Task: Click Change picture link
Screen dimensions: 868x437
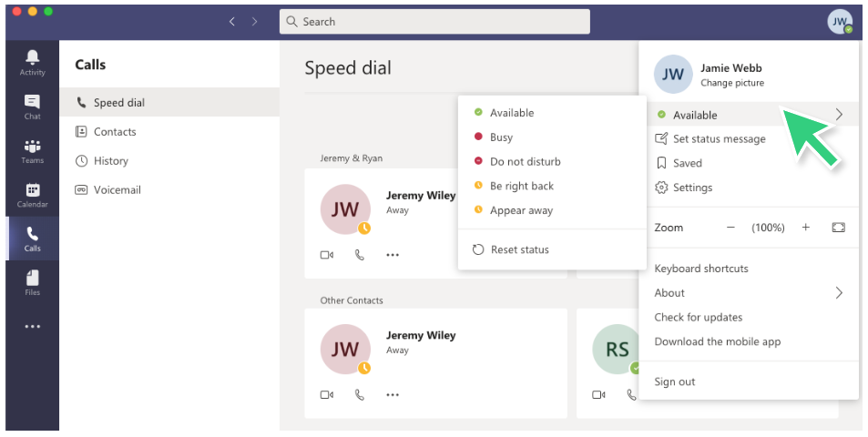Action: coord(731,83)
